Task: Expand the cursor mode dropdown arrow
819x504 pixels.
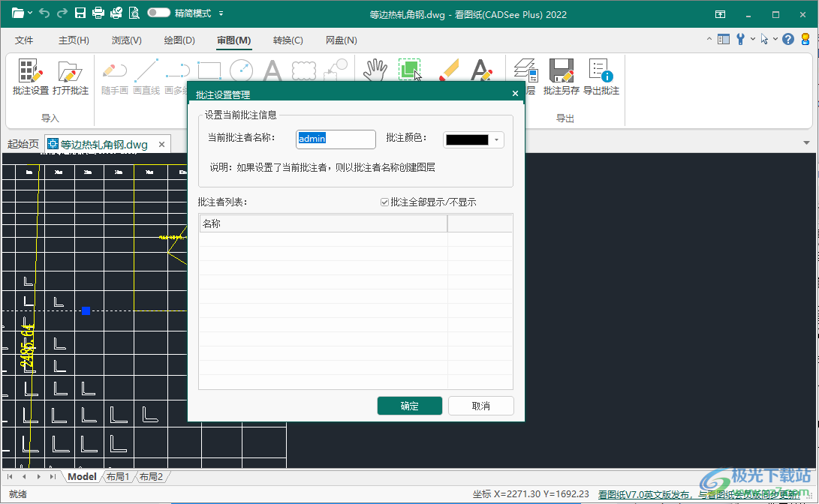Action: click(775, 39)
